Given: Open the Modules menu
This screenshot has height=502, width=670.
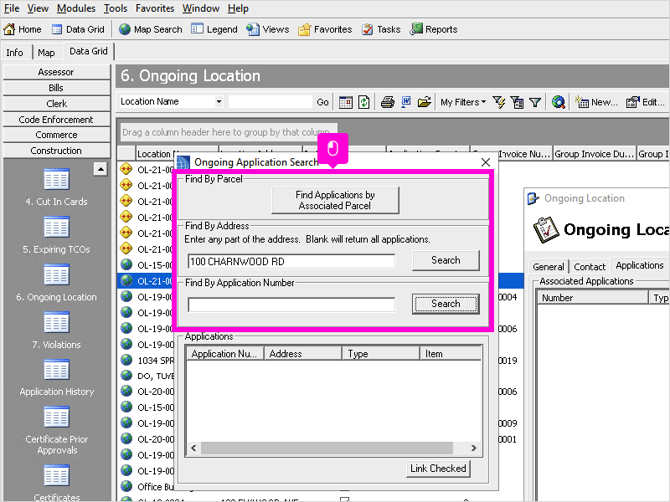Looking at the screenshot, I should tap(76, 9).
